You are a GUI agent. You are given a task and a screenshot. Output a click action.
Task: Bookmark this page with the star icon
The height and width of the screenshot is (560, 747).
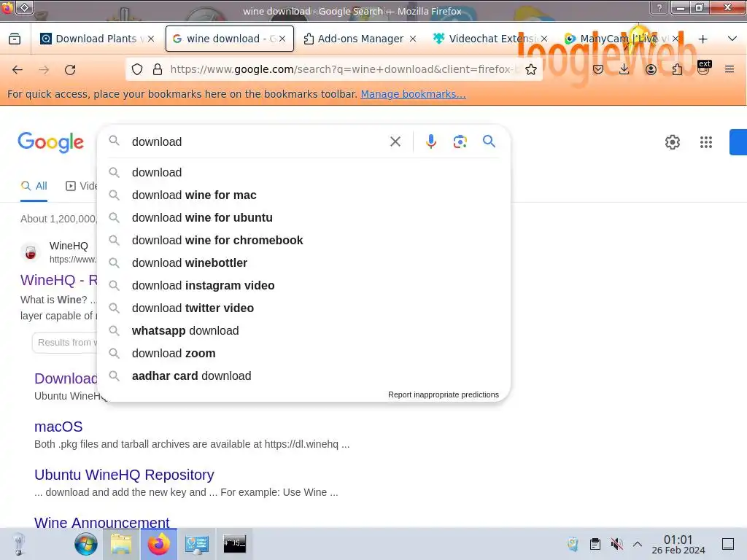coord(531,69)
